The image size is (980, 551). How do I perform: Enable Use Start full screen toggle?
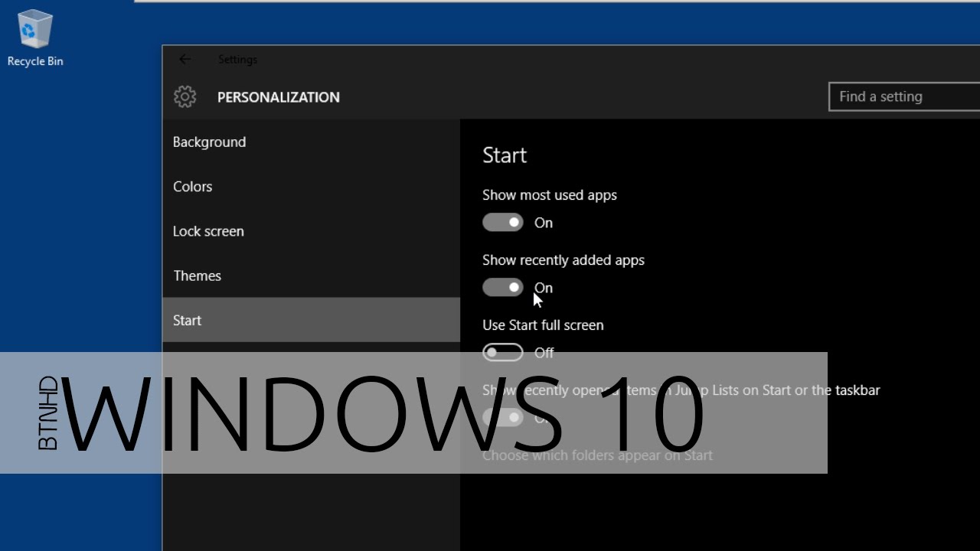tap(503, 353)
